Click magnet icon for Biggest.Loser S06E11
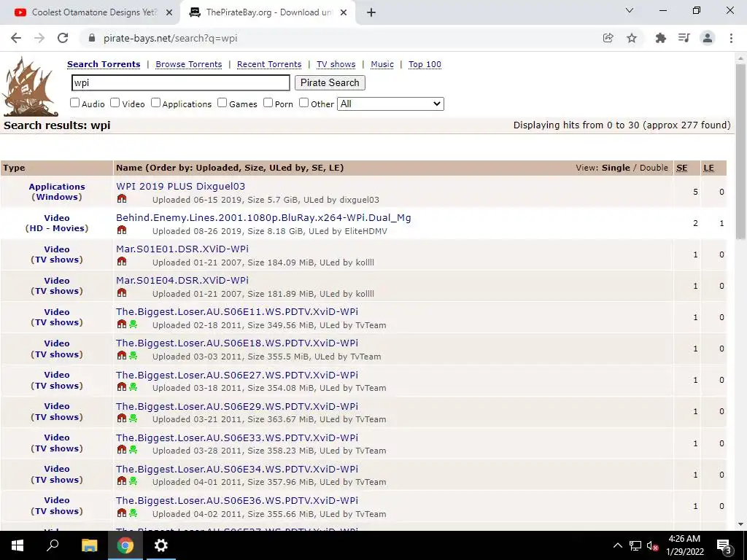Image resolution: width=747 pixels, height=560 pixels. (x=122, y=324)
